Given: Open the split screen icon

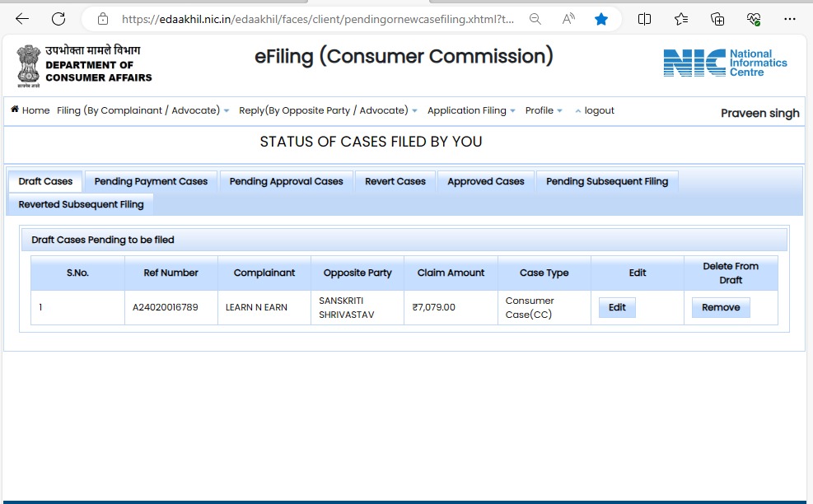Looking at the screenshot, I should coord(645,19).
